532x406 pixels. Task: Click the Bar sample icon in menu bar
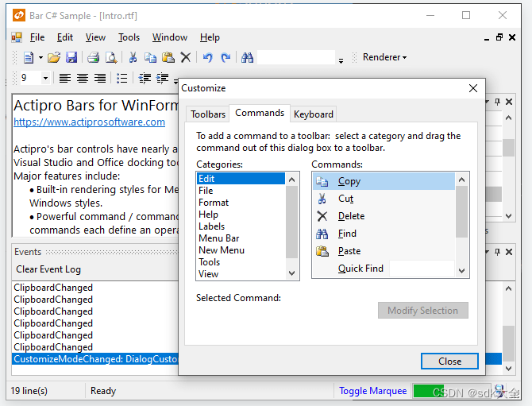click(x=17, y=37)
